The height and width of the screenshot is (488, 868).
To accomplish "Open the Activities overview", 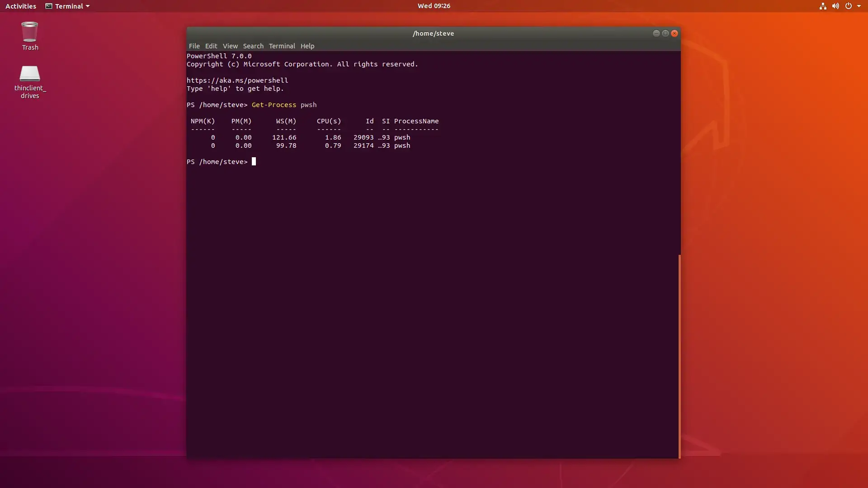I will 21,6.
